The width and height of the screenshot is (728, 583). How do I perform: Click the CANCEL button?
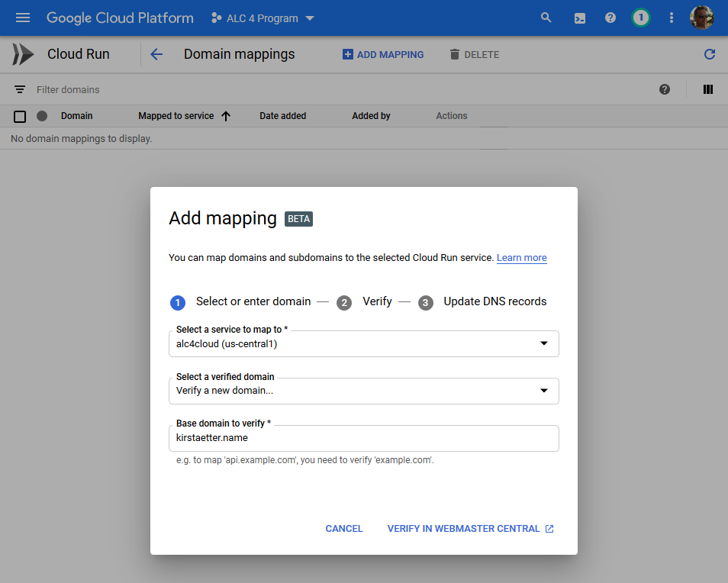tap(344, 529)
